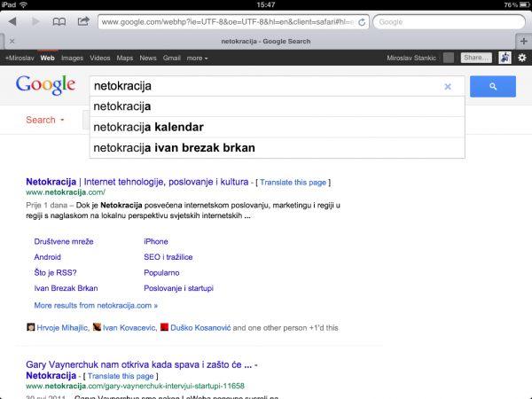Expand the more menu in Google bar

click(197, 58)
